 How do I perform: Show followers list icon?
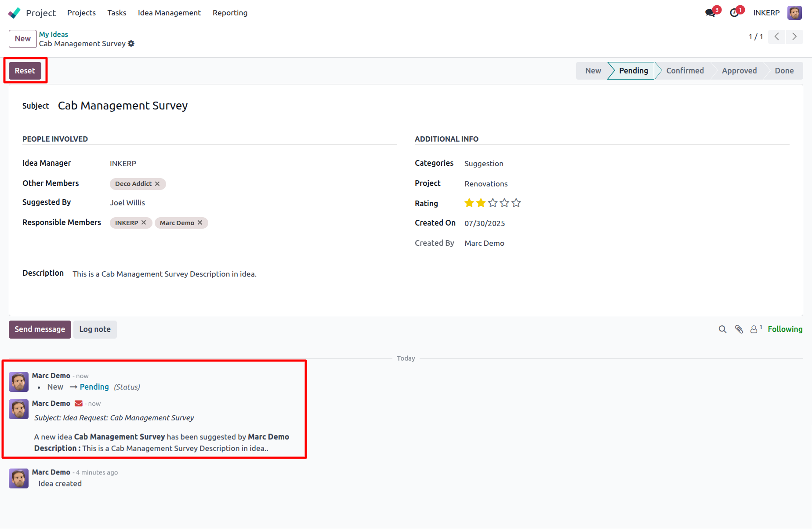pos(756,329)
